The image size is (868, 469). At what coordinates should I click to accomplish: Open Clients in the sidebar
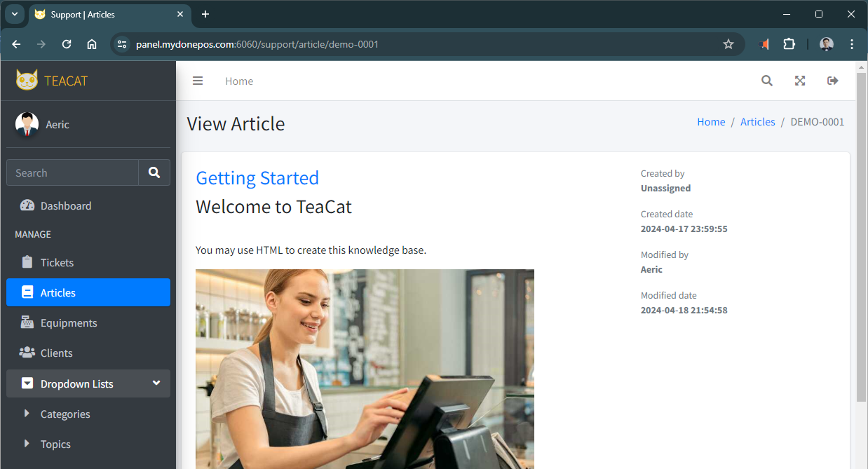point(88,353)
